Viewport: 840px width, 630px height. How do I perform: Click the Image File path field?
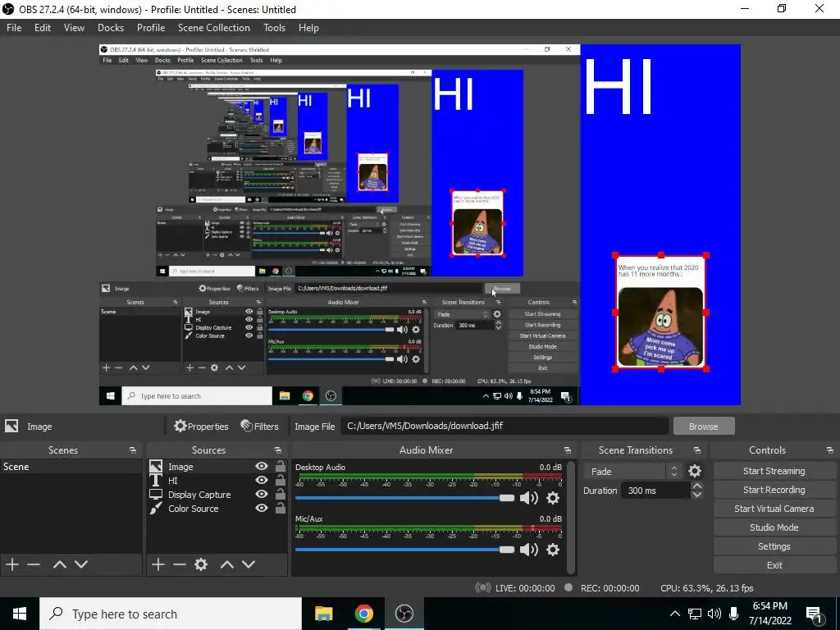pos(504,426)
